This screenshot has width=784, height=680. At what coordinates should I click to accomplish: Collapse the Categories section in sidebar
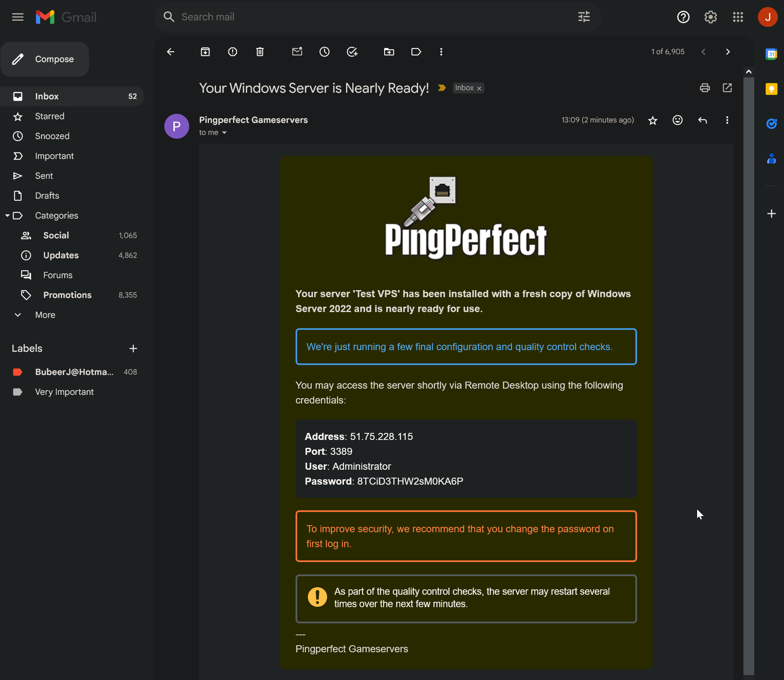pyautogui.click(x=7, y=216)
